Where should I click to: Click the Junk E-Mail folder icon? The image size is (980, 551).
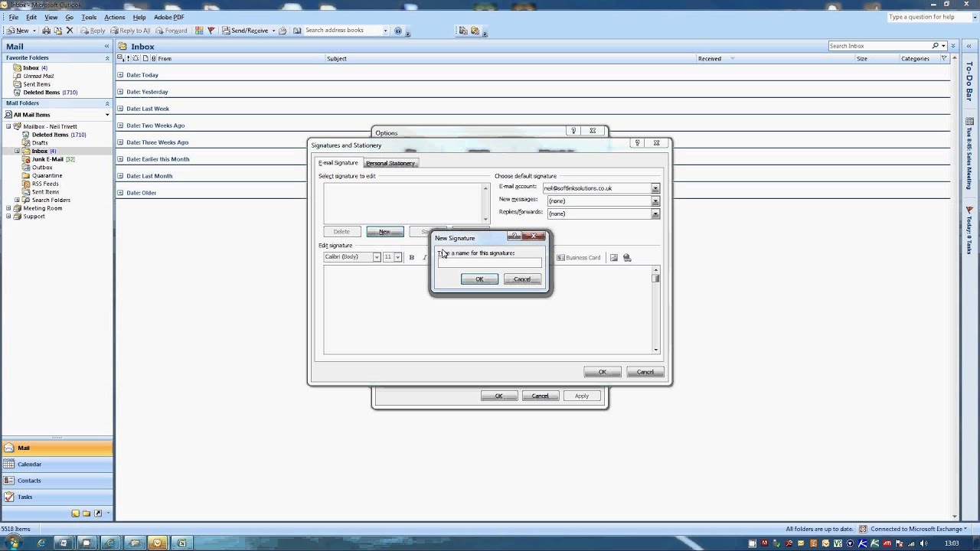[26, 159]
